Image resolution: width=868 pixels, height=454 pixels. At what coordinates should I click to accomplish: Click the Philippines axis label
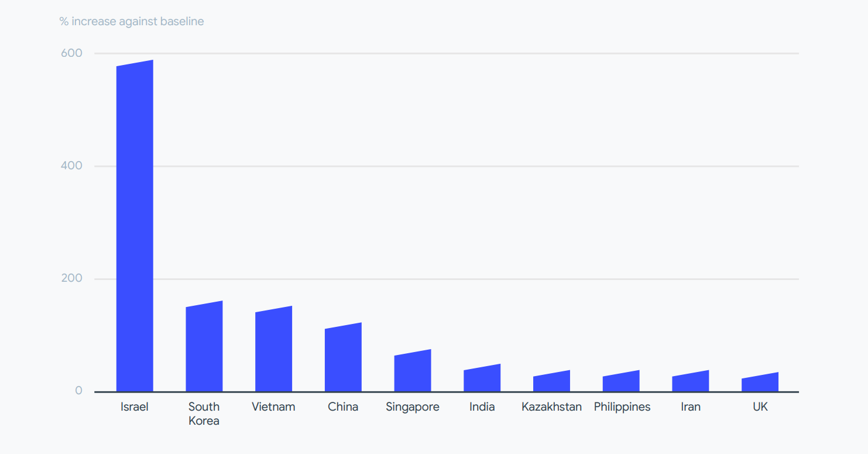622,407
